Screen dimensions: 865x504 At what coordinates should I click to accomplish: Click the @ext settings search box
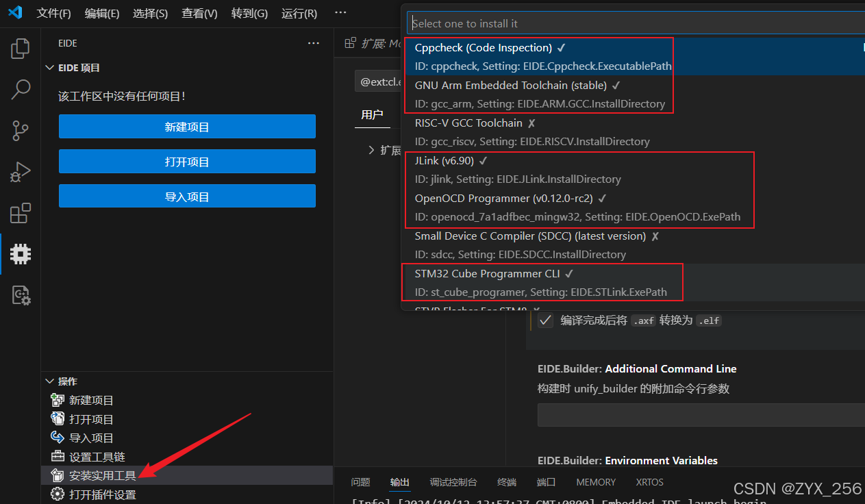pos(378,81)
